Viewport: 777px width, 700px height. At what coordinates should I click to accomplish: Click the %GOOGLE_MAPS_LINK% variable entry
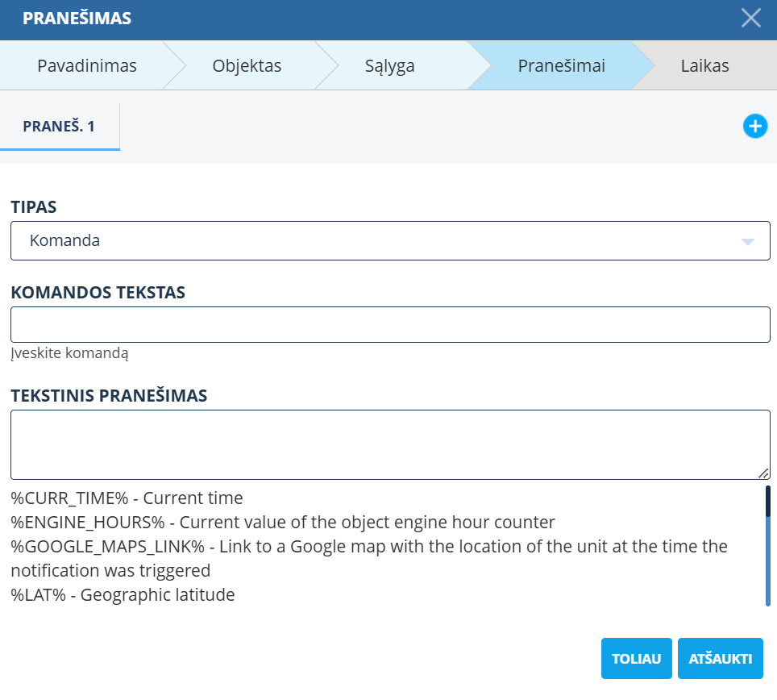pos(368,547)
